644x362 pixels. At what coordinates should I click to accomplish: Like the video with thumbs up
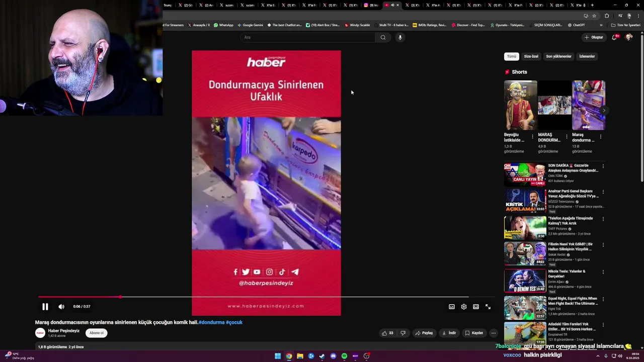pyautogui.click(x=387, y=333)
